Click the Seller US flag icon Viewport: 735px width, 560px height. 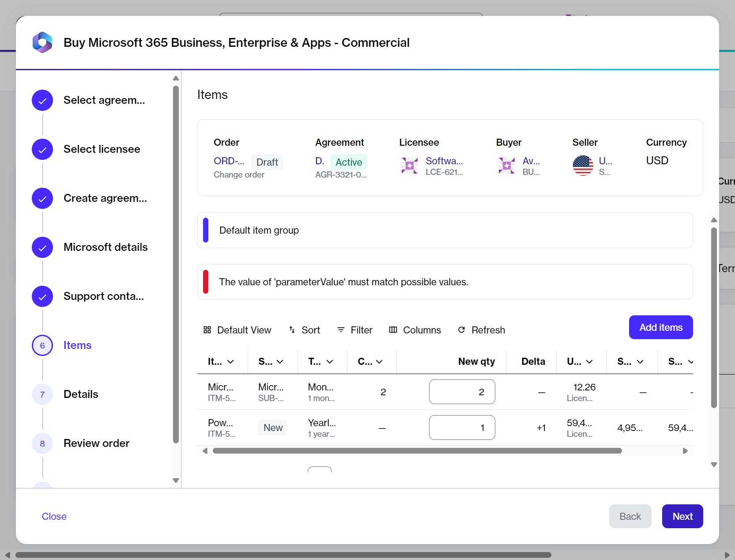click(583, 166)
